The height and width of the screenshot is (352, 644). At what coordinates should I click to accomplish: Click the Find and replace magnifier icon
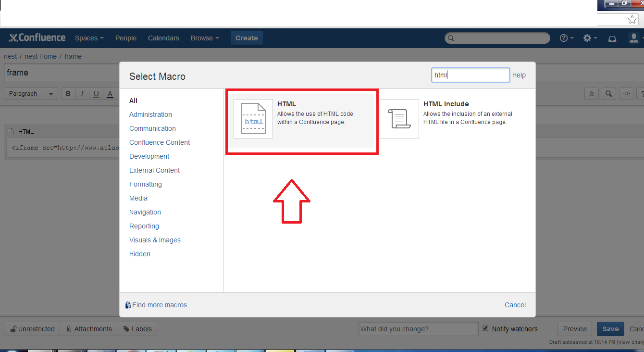pyautogui.click(x=608, y=94)
